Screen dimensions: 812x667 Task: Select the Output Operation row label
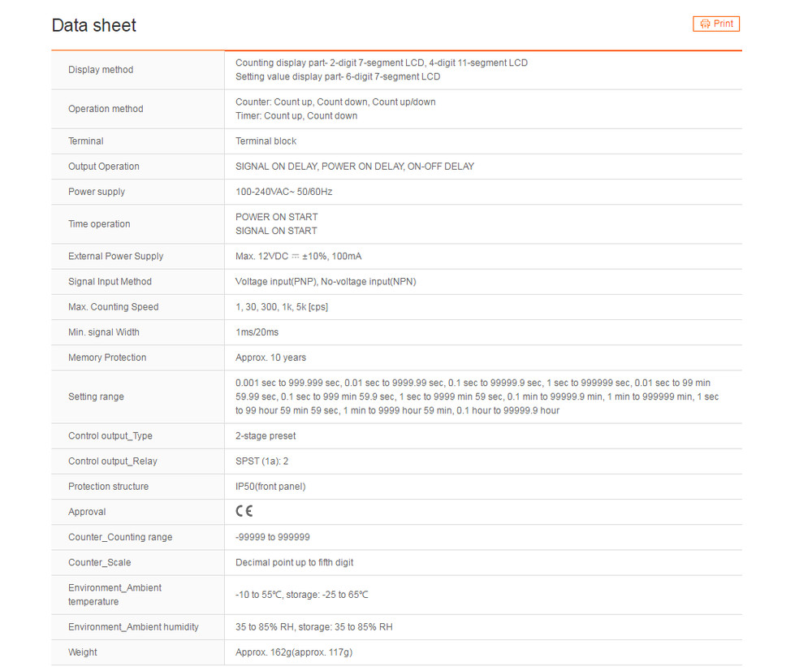coord(104,167)
